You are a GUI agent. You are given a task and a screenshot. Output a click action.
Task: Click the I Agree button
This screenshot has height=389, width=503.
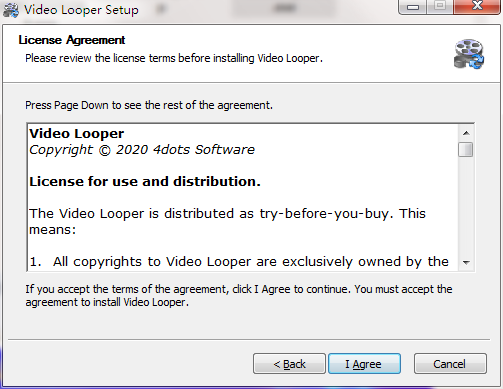364,364
